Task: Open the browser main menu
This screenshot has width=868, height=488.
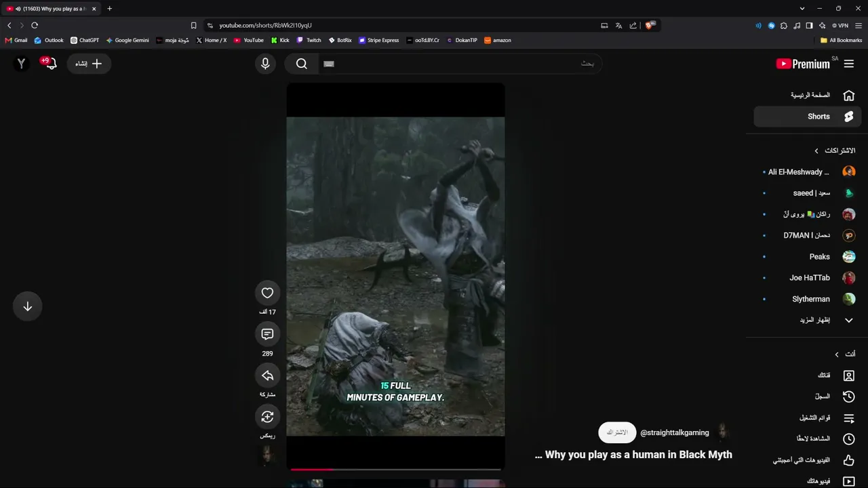Action: 859,26
